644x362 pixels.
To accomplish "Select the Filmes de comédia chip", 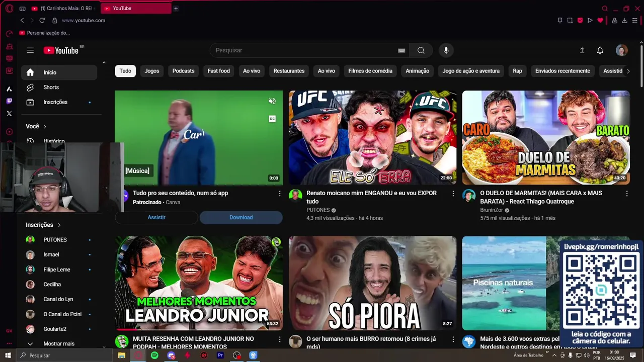I will tap(370, 71).
